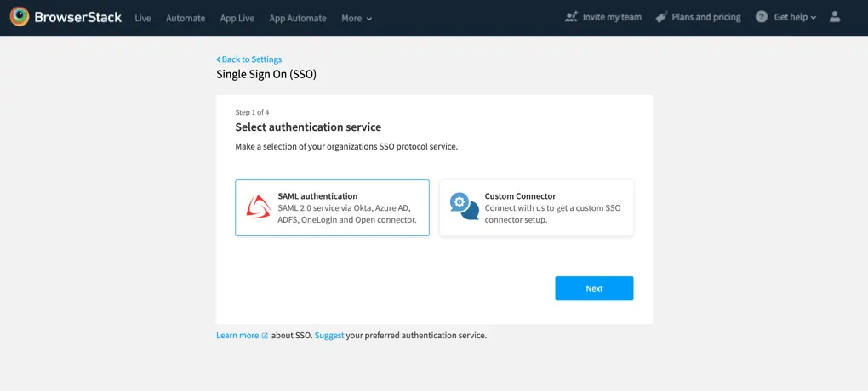Open the Live menu item
Screen dimensions: 868x391
click(143, 18)
